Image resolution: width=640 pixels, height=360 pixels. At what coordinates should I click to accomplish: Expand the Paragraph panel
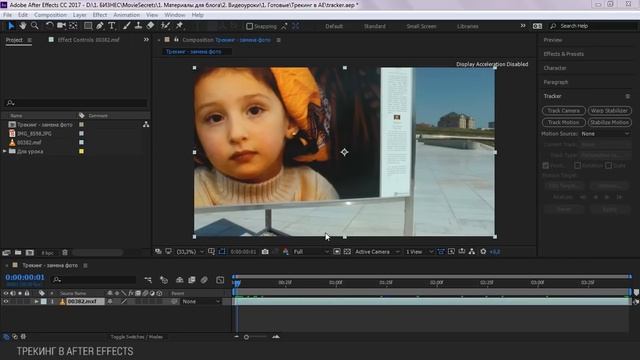pos(556,82)
